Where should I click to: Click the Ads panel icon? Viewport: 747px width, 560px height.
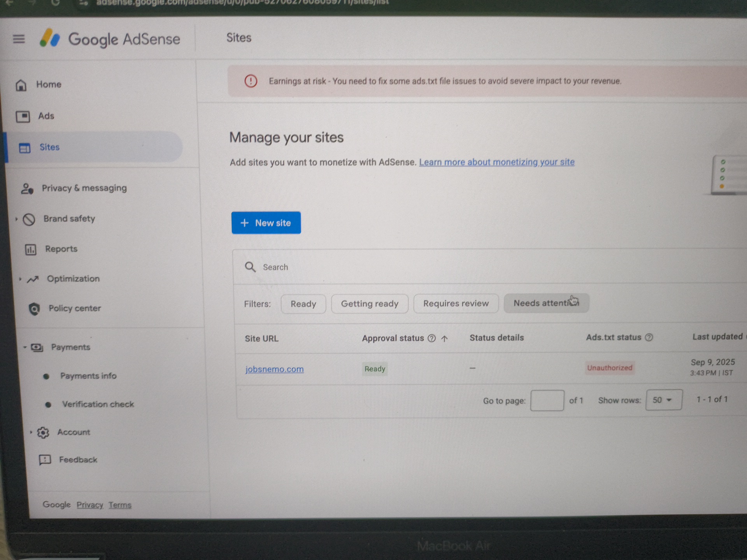23,116
